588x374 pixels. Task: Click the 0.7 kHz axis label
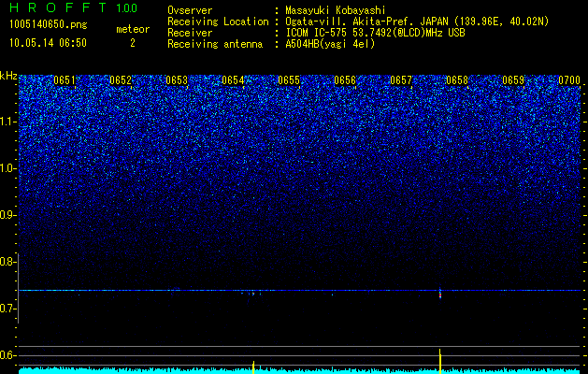(7, 309)
